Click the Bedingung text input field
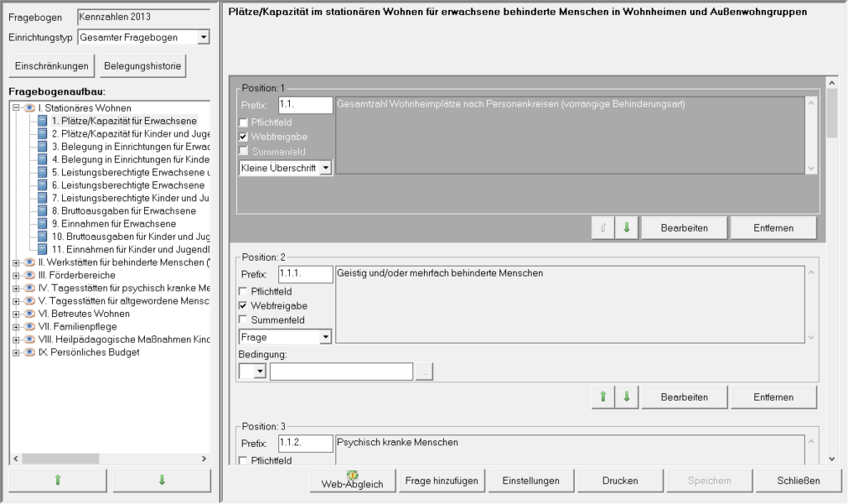This screenshot has width=848, height=504. coord(341,372)
